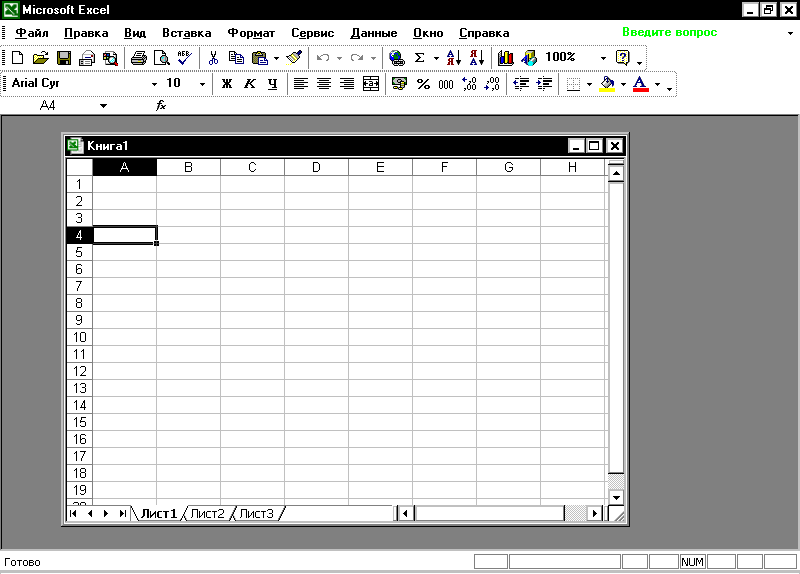Click the Undo arrow icon
The width and height of the screenshot is (800, 574).
(x=322, y=58)
